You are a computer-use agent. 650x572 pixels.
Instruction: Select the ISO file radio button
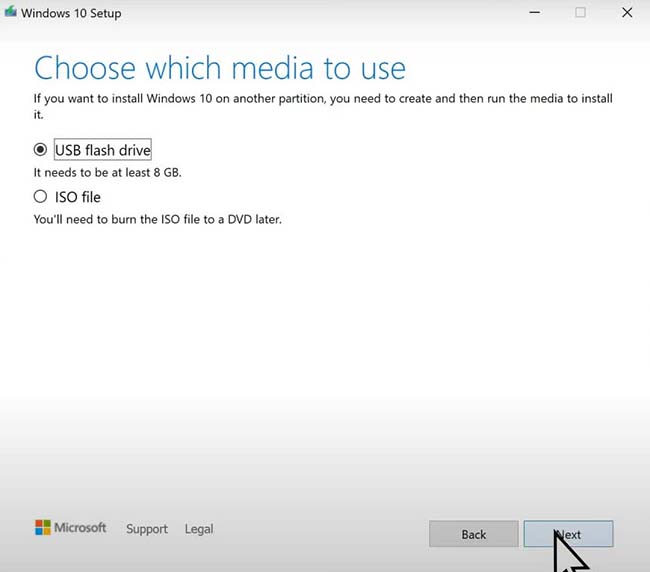click(40, 196)
